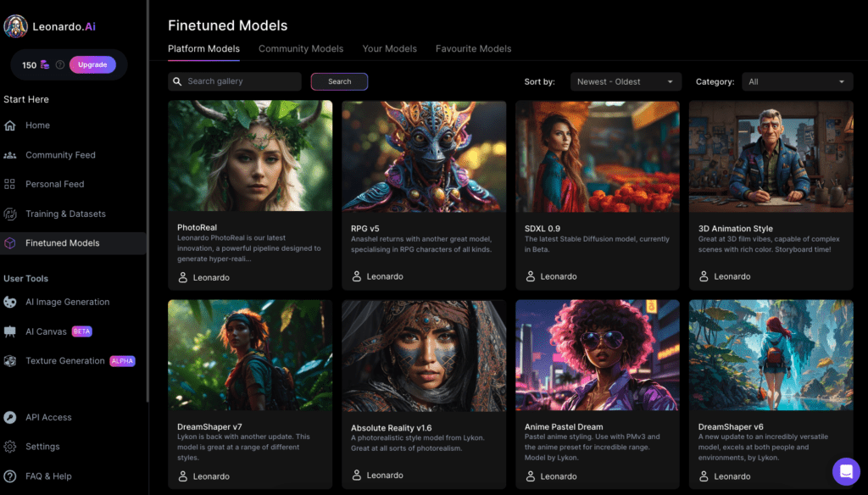Click the Settings gear icon

(x=10, y=447)
